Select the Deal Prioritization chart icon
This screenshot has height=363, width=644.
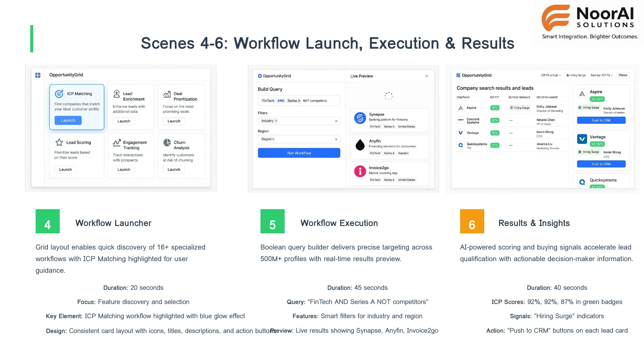pyautogui.click(x=167, y=94)
